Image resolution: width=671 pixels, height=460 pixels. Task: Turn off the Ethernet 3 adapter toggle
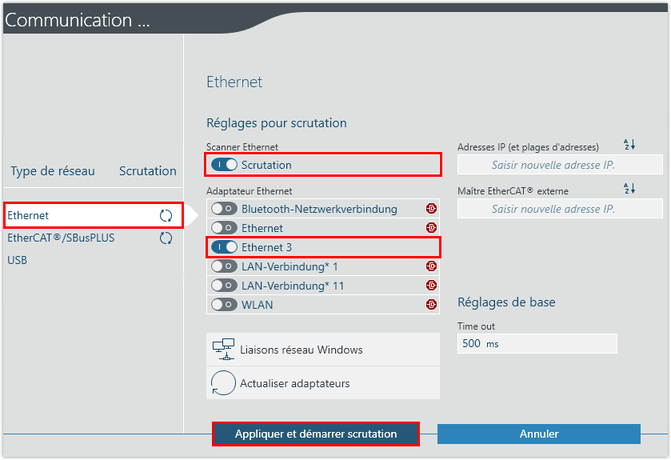pos(224,247)
